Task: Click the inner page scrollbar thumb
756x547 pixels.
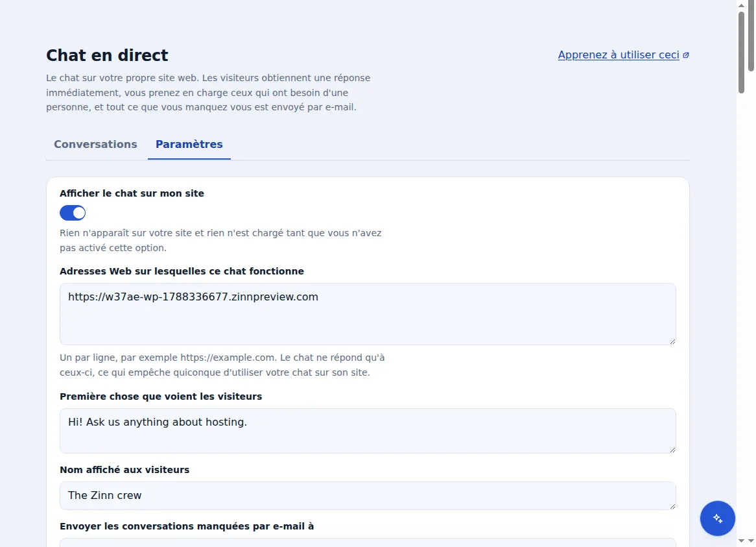Action: (x=741, y=52)
